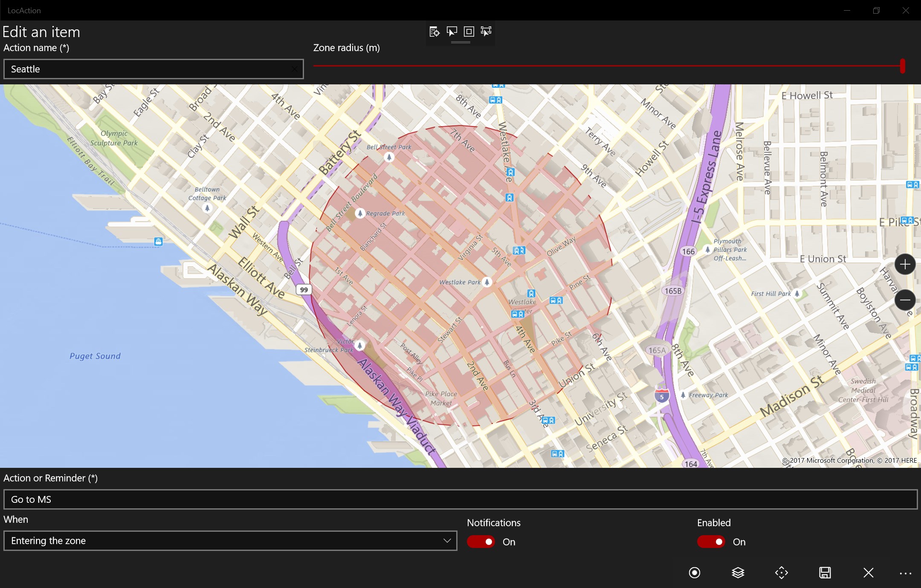The image size is (921, 588).
Task: Turn off the Enabled switch
Action: coord(711,542)
